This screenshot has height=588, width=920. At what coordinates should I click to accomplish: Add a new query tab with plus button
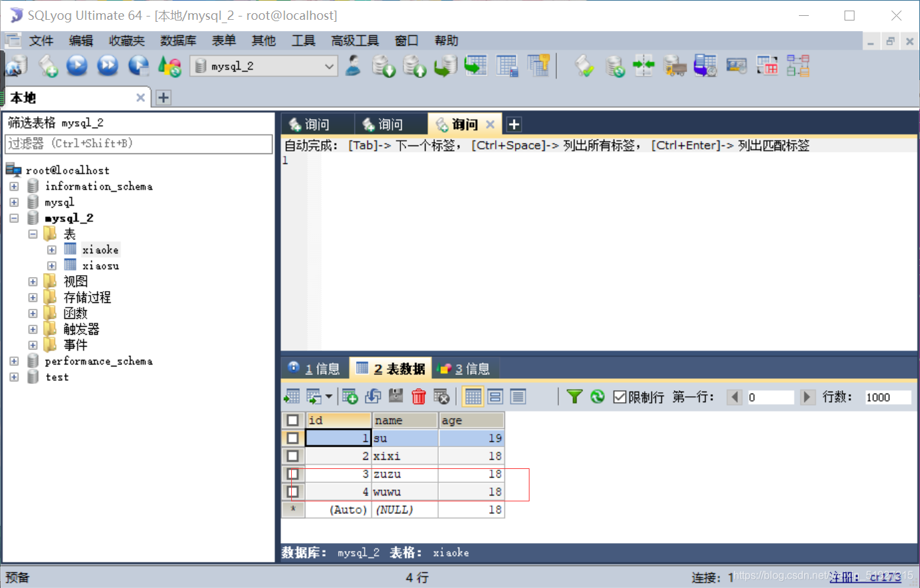(x=514, y=124)
